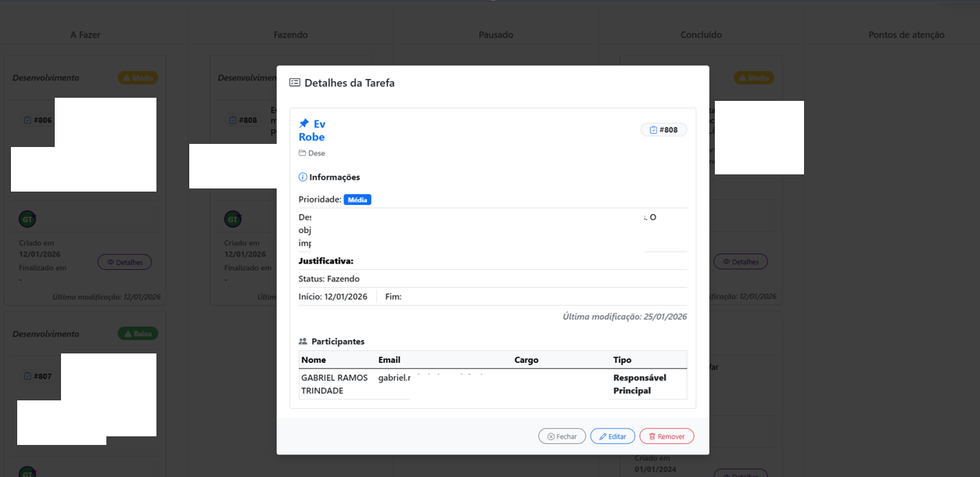Open Detalhes on the Concluído column card
980x477 pixels.
pos(740,261)
